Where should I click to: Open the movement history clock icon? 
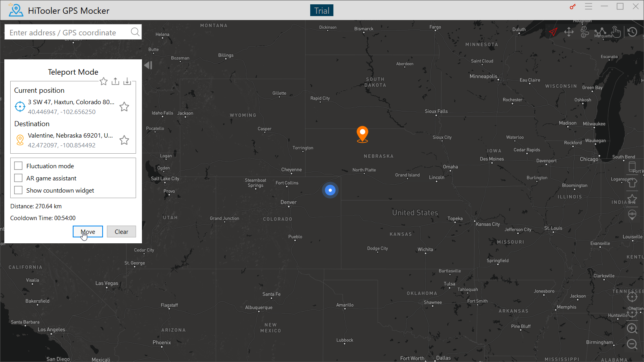(632, 32)
